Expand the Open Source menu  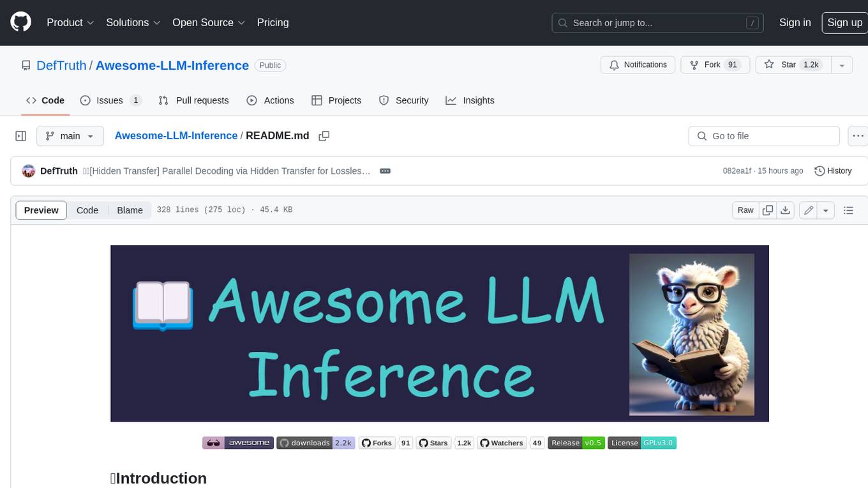pyautogui.click(x=209, y=22)
